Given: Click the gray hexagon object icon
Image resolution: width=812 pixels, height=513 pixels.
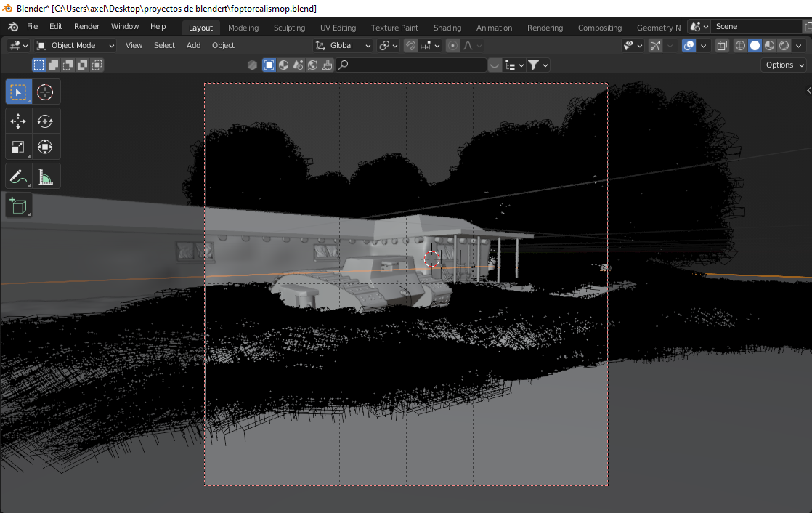Looking at the screenshot, I should (x=252, y=65).
